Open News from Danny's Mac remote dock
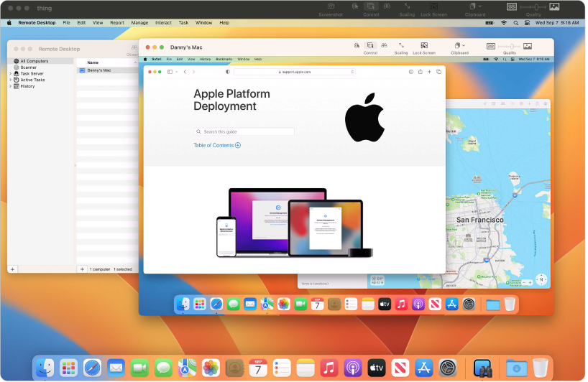Viewport: 588px width, 382px height. [x=435, y=304]
